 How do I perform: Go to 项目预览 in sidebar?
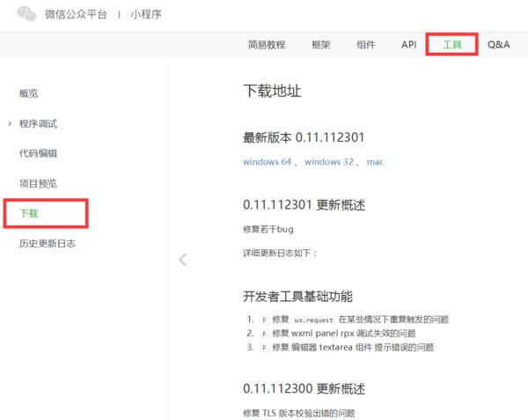(38, 183)
